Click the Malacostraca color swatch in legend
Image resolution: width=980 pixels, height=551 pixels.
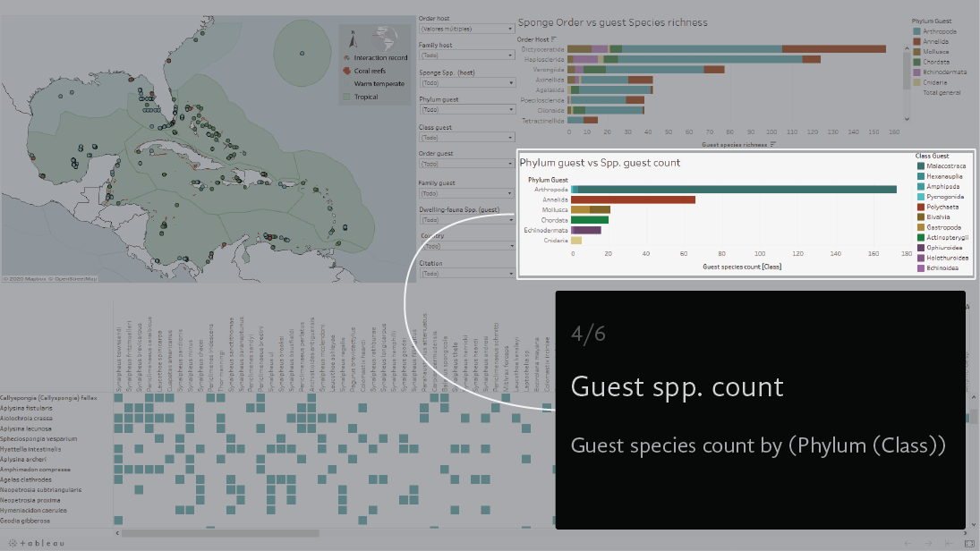[920, 166]
